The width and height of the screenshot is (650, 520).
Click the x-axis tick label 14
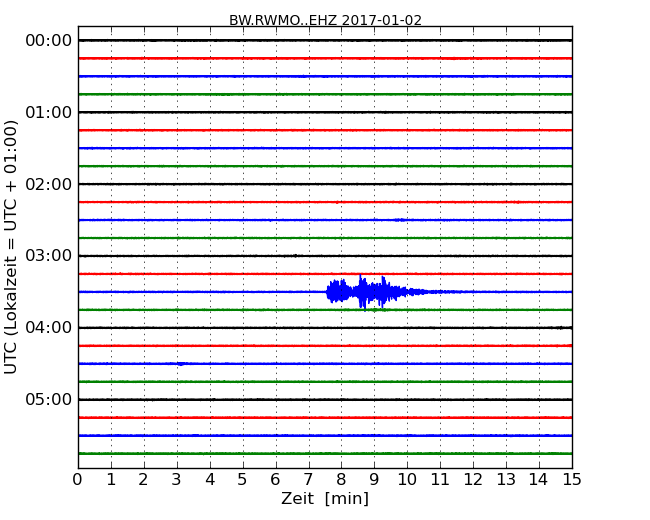click(x=539, y=480)
